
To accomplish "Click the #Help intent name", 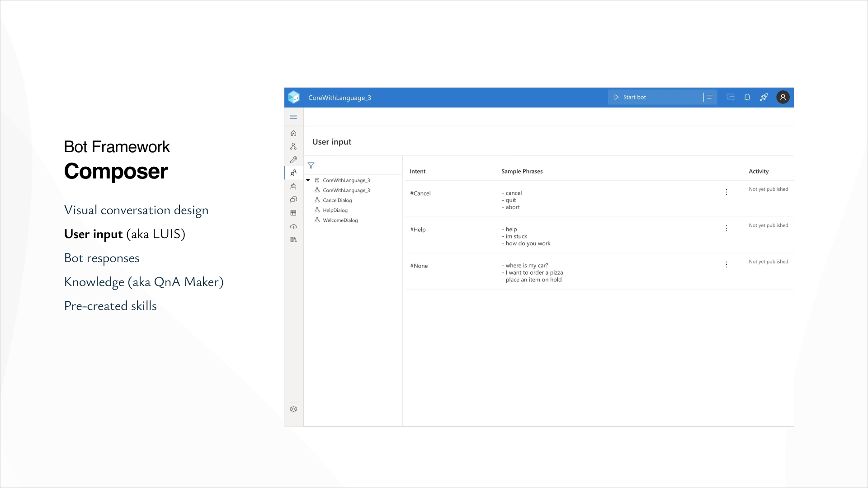I will 418,230.
